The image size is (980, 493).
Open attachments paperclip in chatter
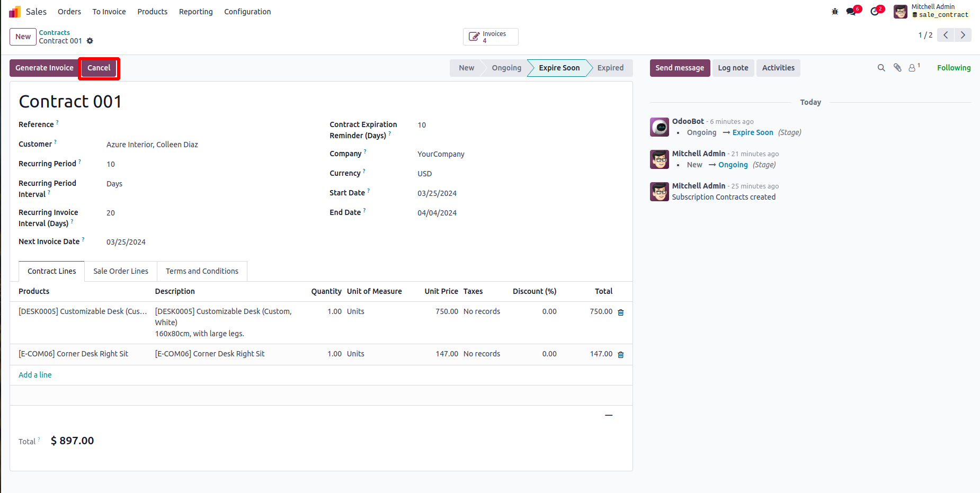click(897, 68)
